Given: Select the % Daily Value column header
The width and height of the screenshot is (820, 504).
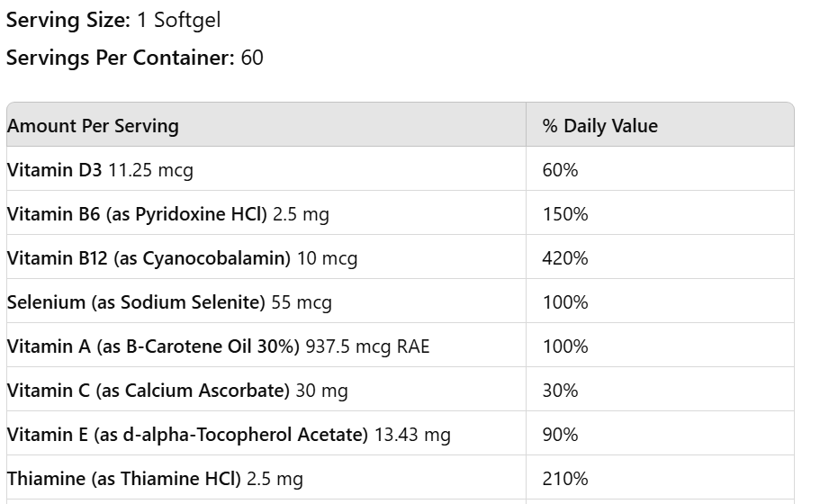Looking at the screenshot, I should pyautogui.click(x=599, y=126).
